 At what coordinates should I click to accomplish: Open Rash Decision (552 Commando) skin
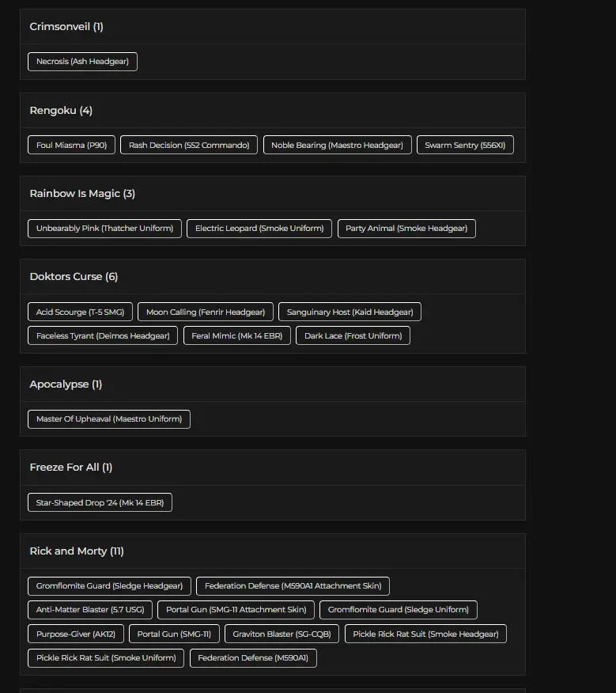click(x=189, y=145)
